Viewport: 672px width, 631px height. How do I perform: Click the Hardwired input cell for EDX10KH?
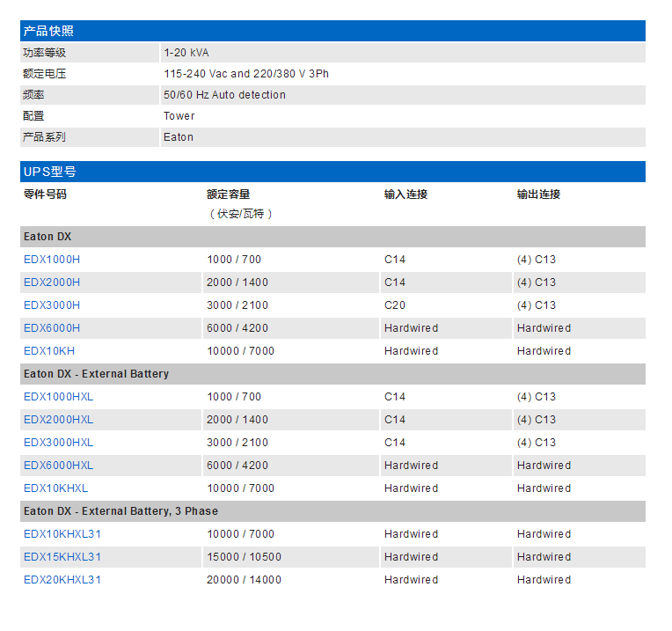click(x=411, y=351)
